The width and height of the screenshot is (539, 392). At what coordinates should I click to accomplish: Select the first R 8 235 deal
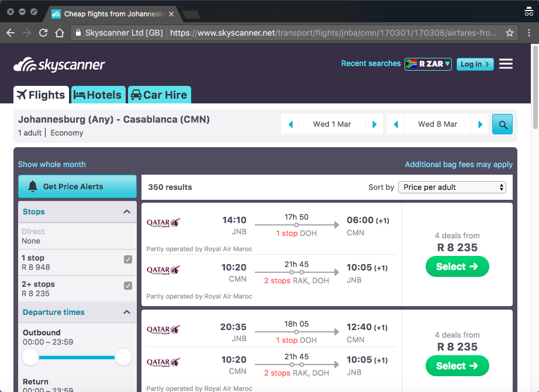coord(457,266)
